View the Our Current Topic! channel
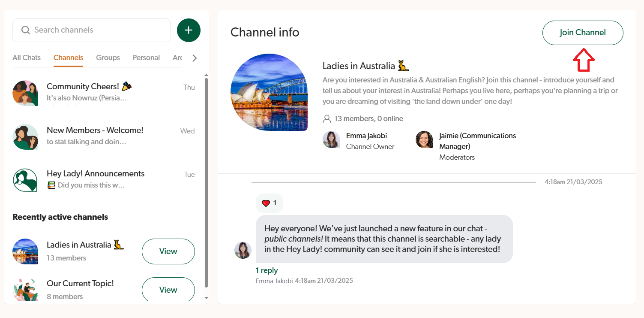Viewport: 644px width, 318px height. click(x=168, y=290)
